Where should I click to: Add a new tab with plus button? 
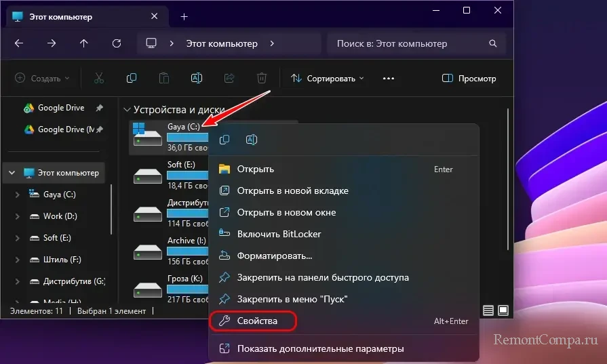click(x=184, y=16)
